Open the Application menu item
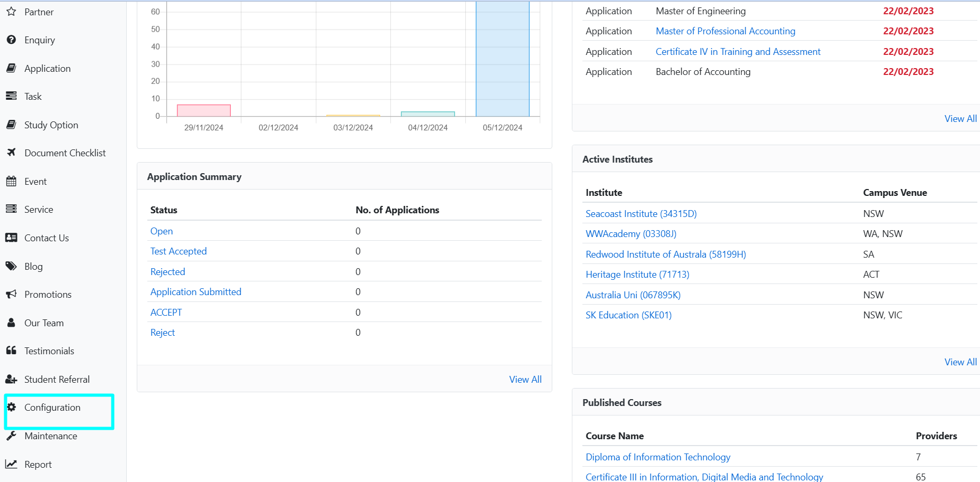The width and height of the screenshot is (980, 482). tap(47, 68)
